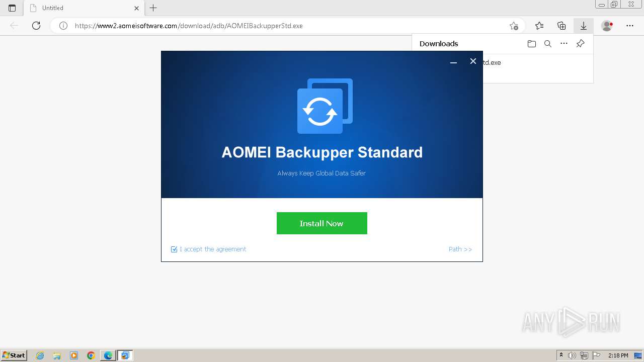
Task: Switch to AOMEI installer taskbar icon
Action: 125,355
